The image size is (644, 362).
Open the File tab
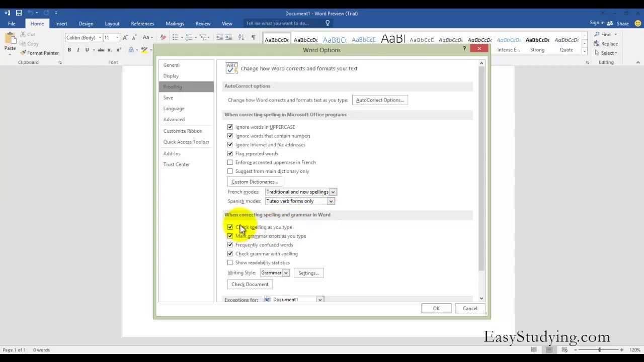[12, 23]
